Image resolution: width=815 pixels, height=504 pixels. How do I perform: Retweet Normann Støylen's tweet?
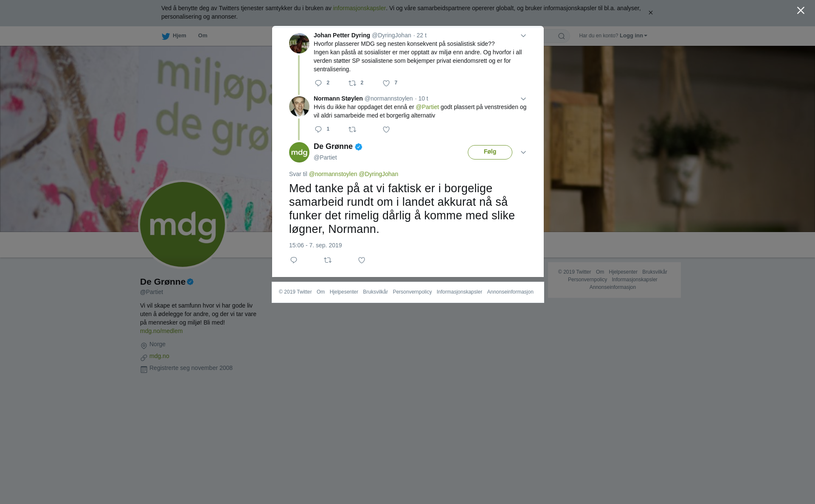(352, 129)
